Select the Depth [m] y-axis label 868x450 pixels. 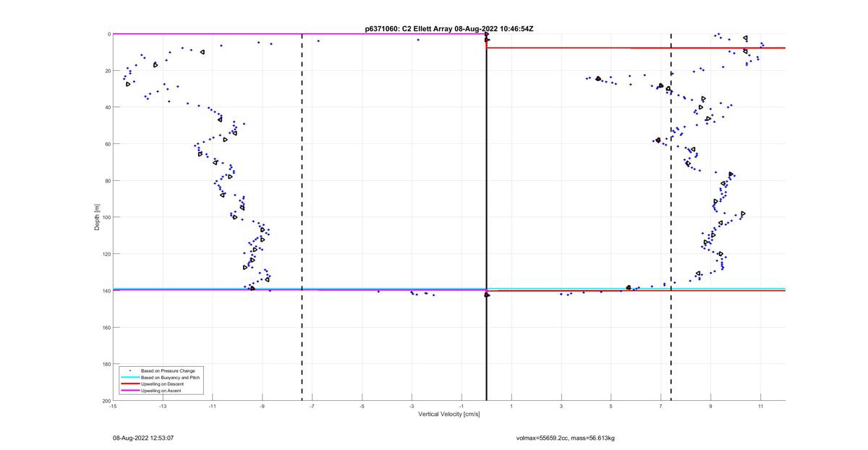pyautogui.click(x=97, y=217)
